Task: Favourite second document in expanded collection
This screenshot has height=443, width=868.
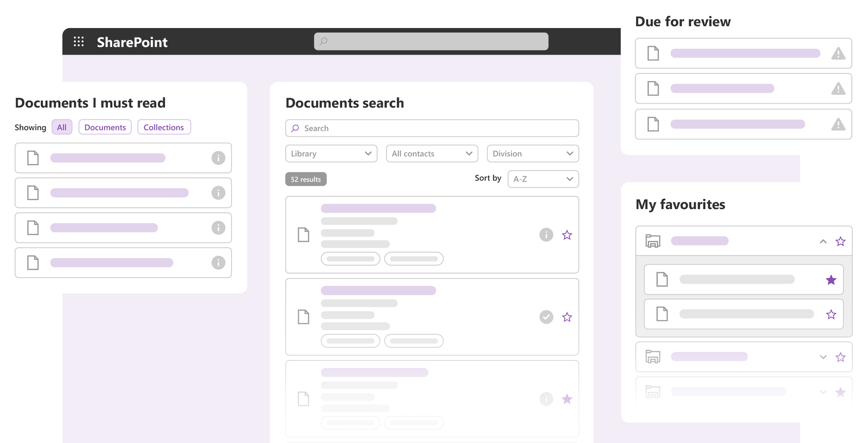Action: click(831, 315)
